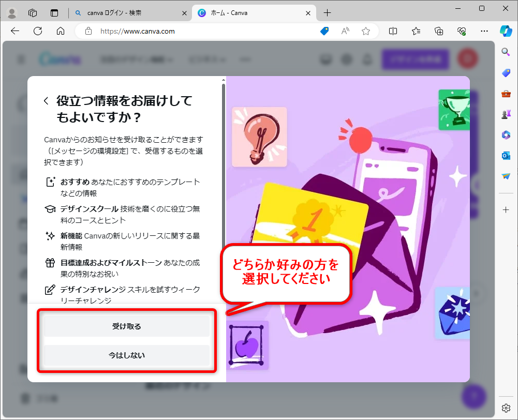This screenshot has height=420, width=518.
Task: Open the sidebar games chess icon
Action: [x=506, y=114]
